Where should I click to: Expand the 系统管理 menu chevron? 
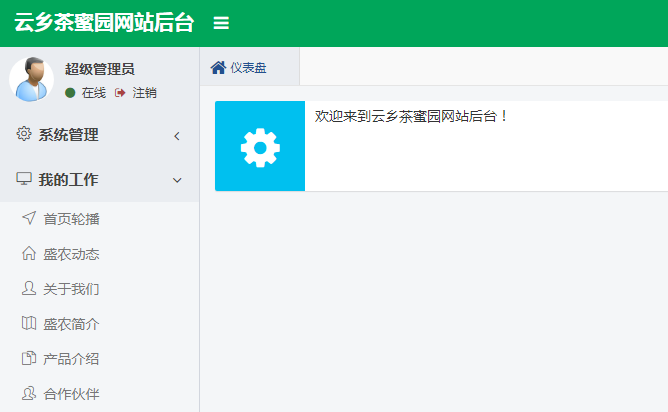(x=177, y=136)
